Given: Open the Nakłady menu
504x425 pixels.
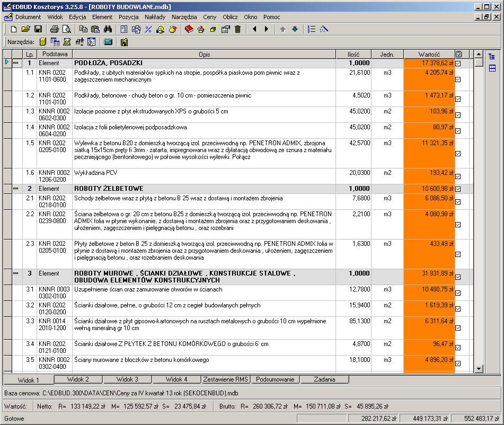Looking at the screenshot, I should click(155, 17).
